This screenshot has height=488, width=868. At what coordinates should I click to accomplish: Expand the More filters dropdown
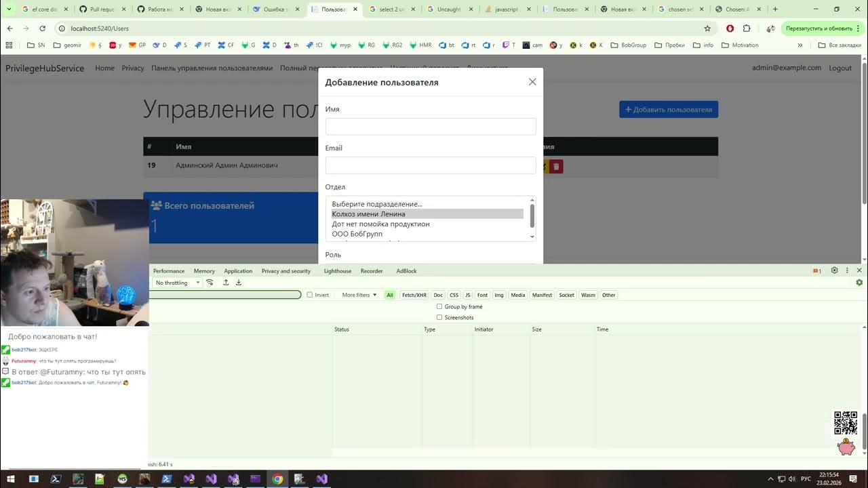(359, 295)
